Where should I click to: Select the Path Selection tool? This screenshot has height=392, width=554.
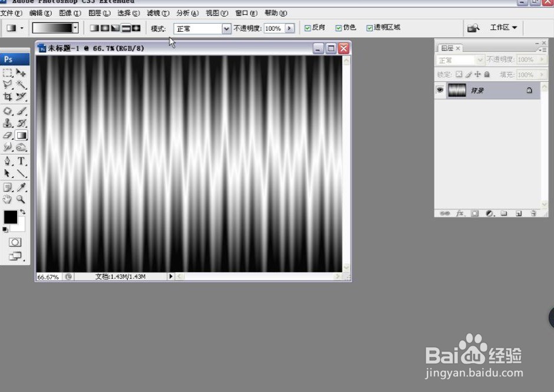tap(8, 173)
